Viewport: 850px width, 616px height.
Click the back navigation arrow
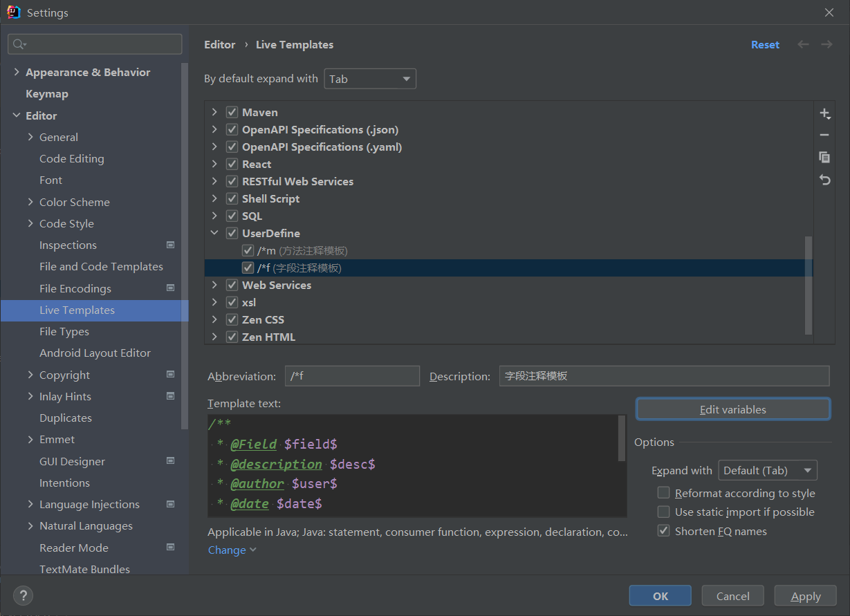(x=803, y=44)
